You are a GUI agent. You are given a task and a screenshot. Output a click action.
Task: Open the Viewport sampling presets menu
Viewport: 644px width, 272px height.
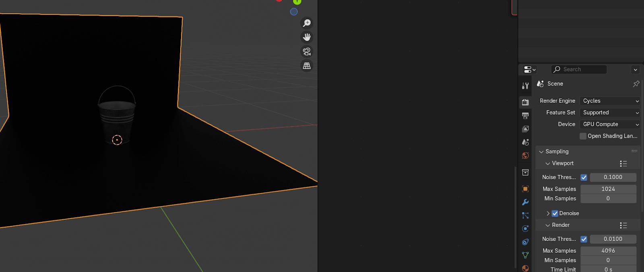[623, 164]
